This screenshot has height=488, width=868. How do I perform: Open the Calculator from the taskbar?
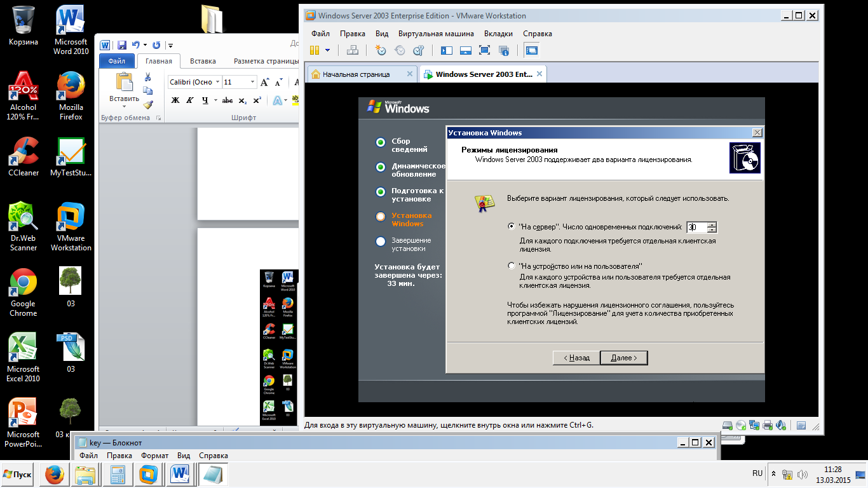coord(117,475)
